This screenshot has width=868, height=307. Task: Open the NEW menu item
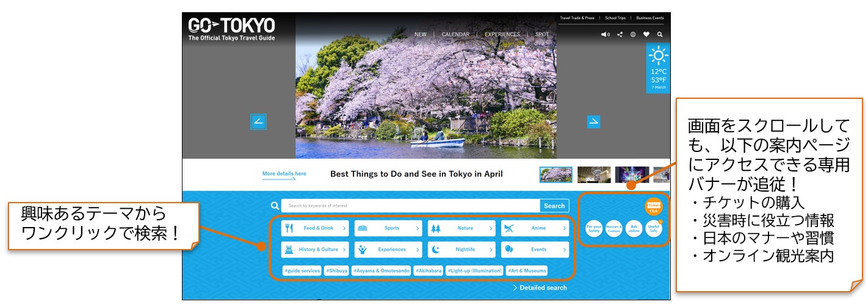coord(421,35)
